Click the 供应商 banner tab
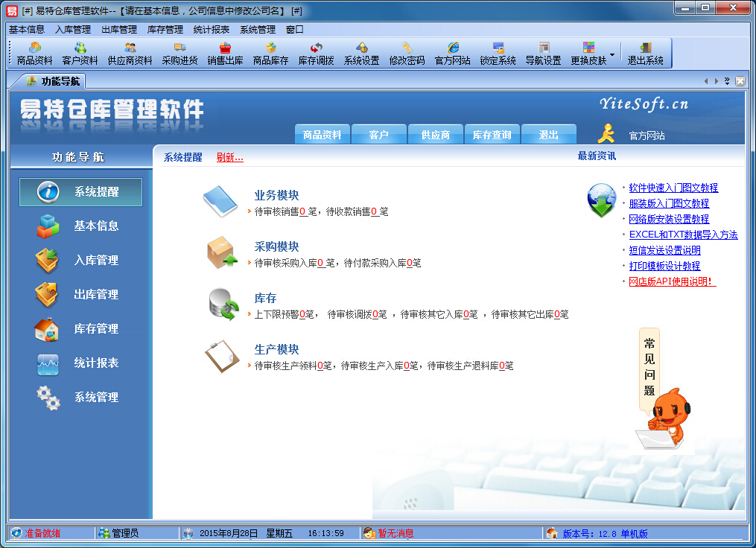The height and width of the screenshot is (548, 756). (436, 135)
